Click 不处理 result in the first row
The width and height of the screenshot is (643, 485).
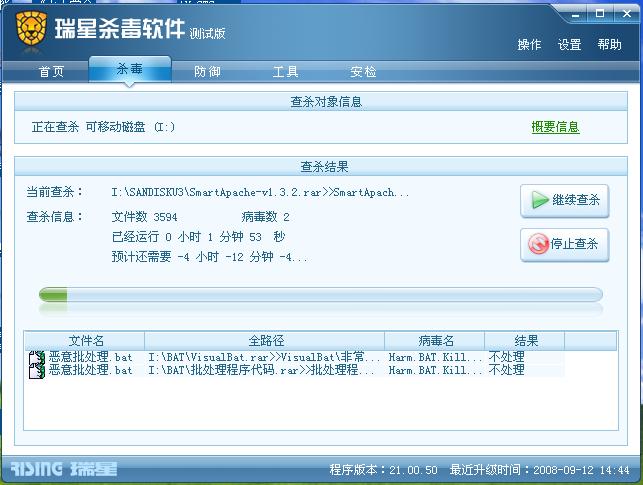point(506,357)
